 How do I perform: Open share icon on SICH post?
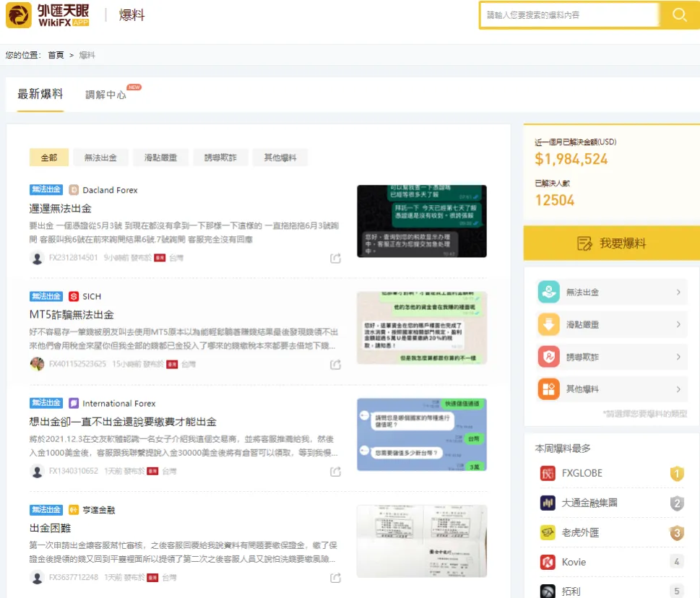point(335,365)
